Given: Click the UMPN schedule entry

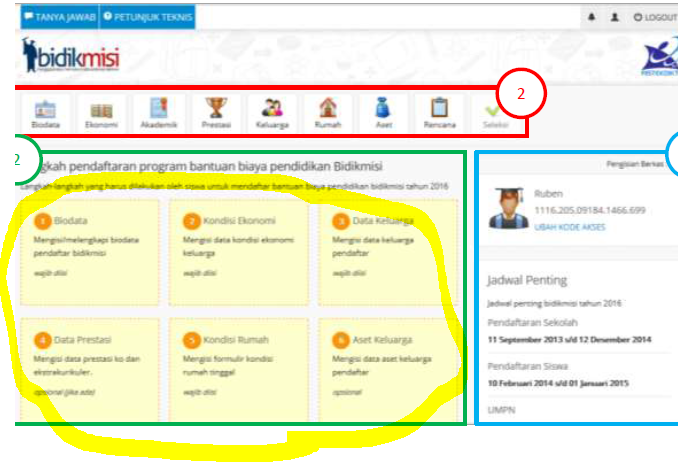Looking at the screenshot, I should point(501,410).
